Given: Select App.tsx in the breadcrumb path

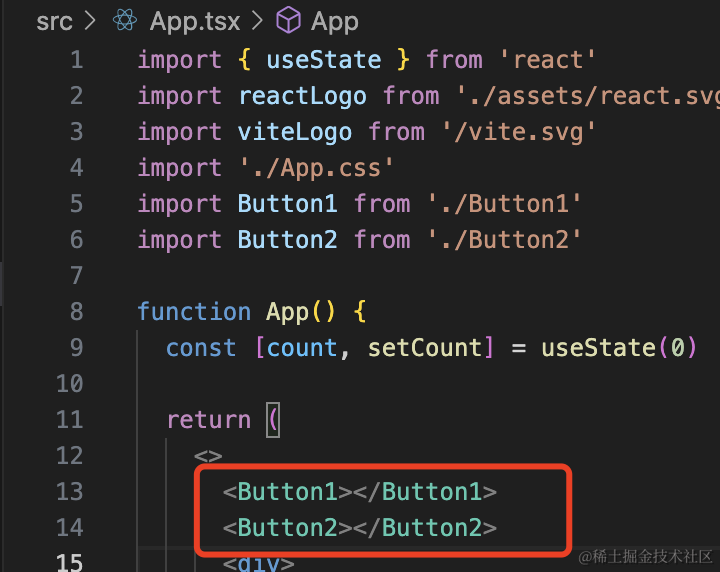Looking at the screenshot, I should (x=195, y=21).
